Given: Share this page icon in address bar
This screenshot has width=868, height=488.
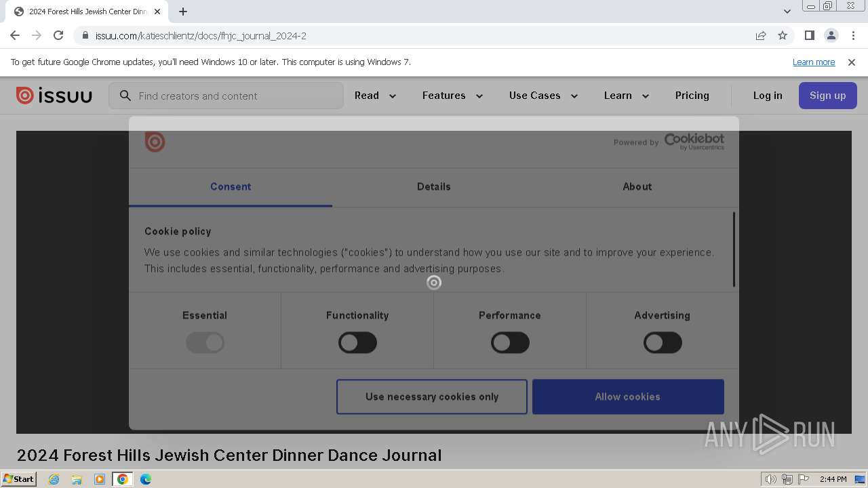Looking at the screenshot, I should (x=761, y=35).
